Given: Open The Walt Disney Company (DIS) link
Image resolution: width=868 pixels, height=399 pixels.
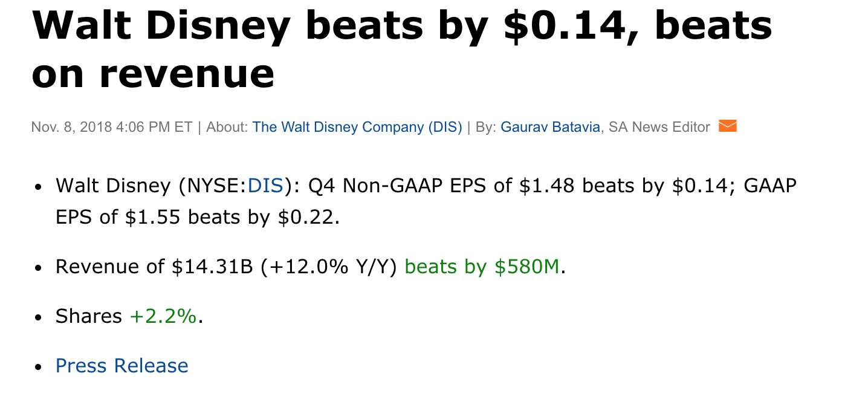Looking at the screenshot, I should [357, 127].
